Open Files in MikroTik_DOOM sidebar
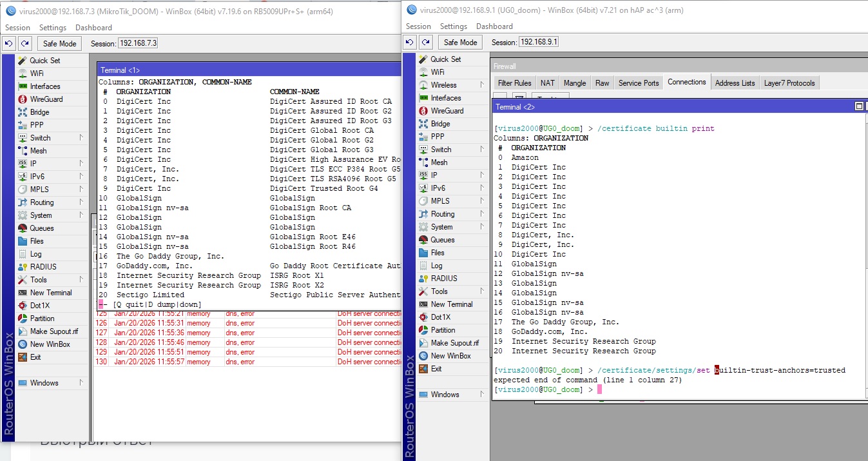The width and height of the screenshot is (868, 461). (x=37, y=241)
